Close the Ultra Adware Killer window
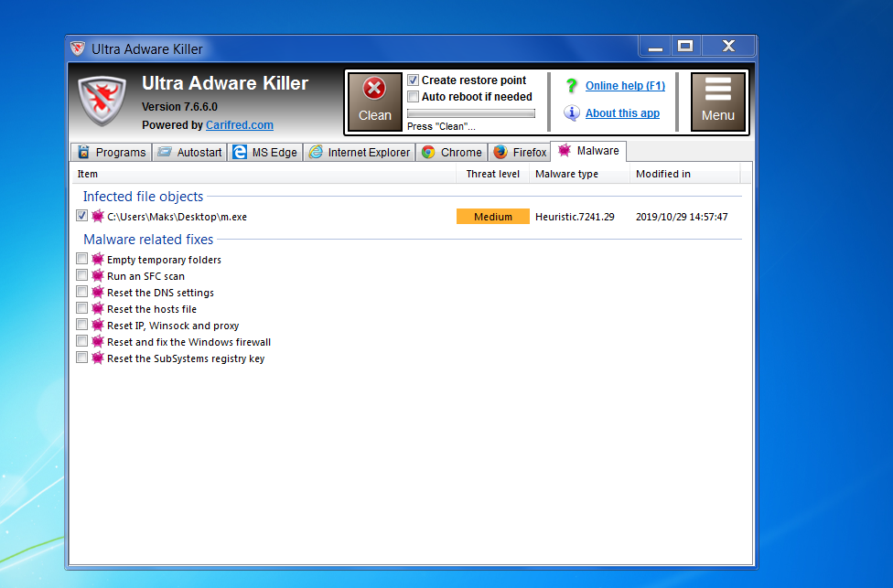This screenshot has height=588, width=893. (728, 46)
